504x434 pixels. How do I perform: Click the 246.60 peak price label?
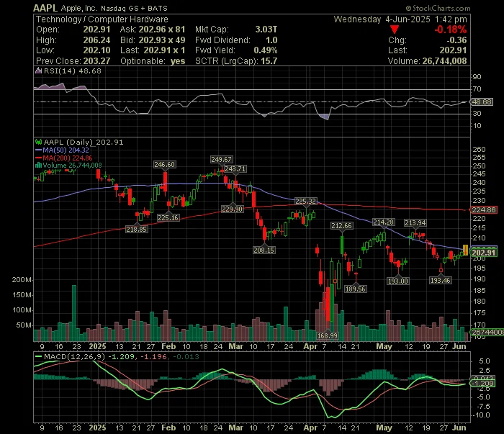point(164,165)
